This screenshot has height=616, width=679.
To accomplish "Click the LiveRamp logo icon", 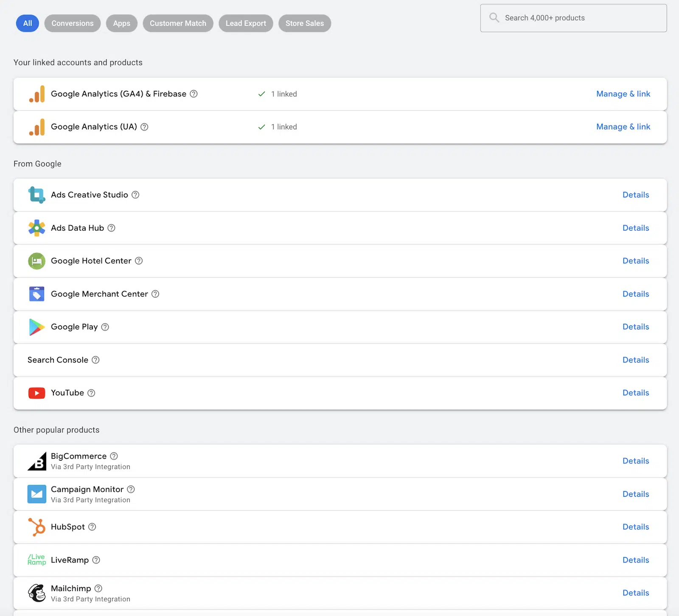I will point(37,560).
